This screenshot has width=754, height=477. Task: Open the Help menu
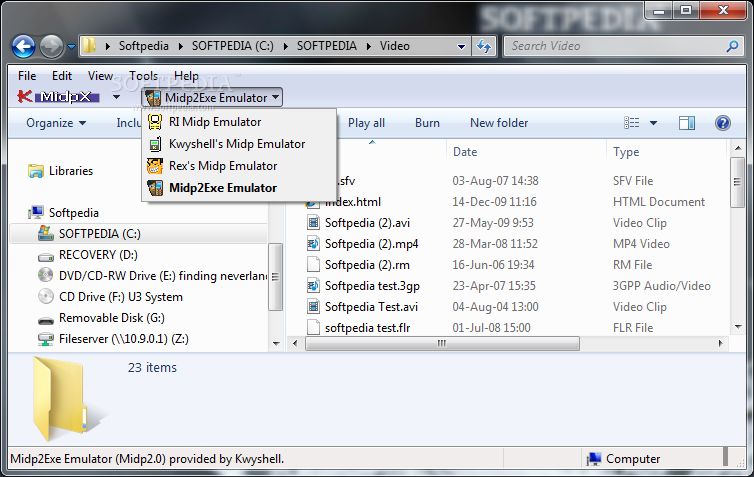pyautogui.click(x=186, y=76)
